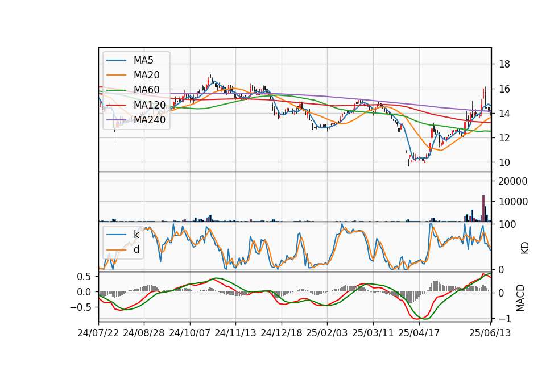Click the MA120 legend label
The height and width of the screenshot is (392, 546).
click(x=150, y=105)
